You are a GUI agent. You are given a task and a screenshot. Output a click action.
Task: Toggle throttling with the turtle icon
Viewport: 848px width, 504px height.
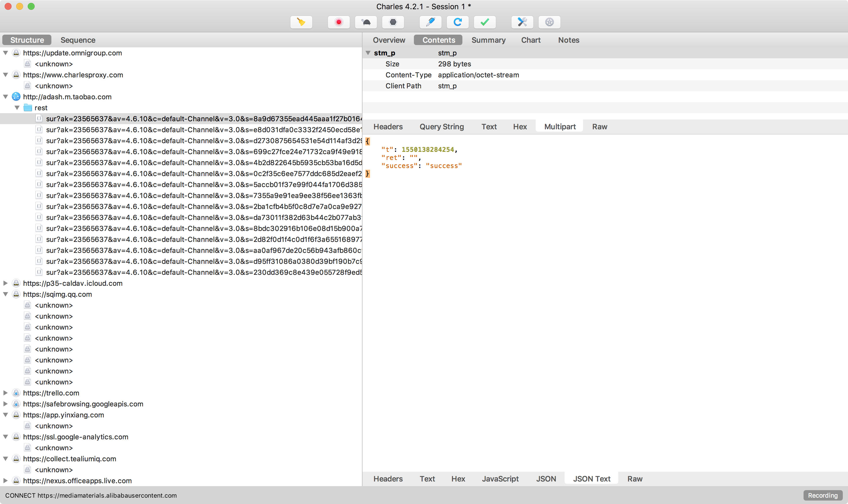coord(366,23)
